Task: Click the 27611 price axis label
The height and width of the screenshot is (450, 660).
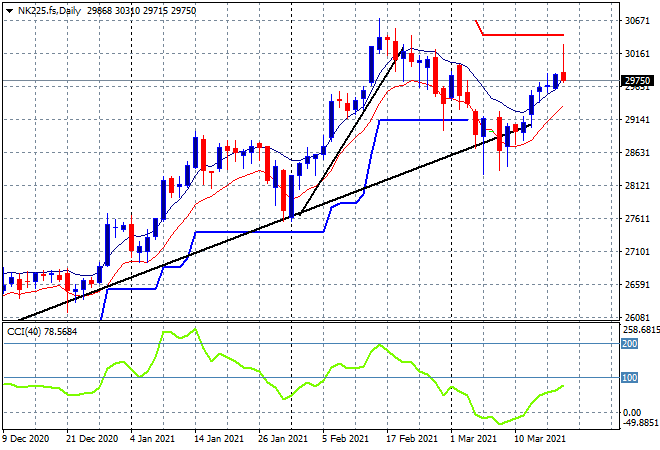Action: (637, 218)
